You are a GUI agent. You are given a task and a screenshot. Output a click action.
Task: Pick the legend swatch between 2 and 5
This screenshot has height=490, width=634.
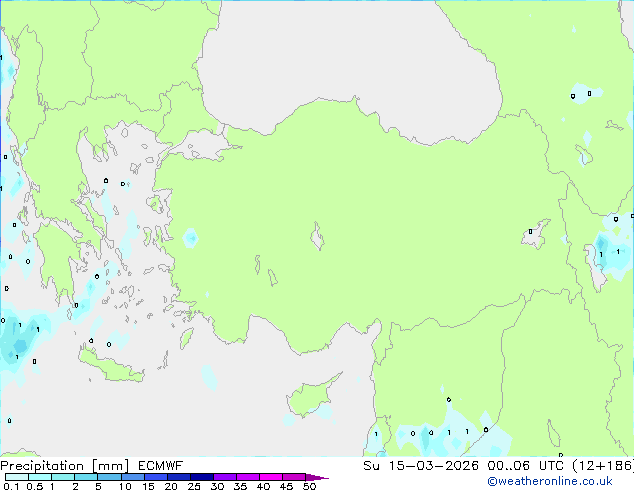coord(86,477)
